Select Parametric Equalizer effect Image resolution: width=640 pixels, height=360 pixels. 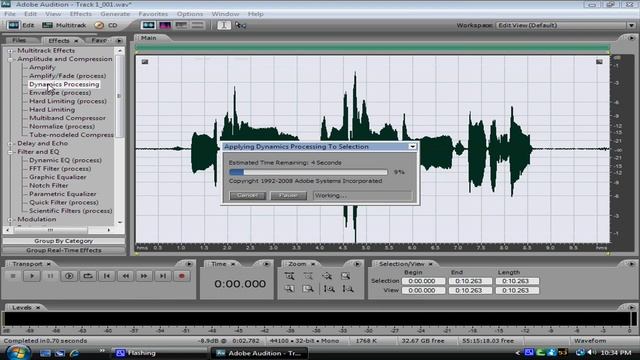click(62, 194)
